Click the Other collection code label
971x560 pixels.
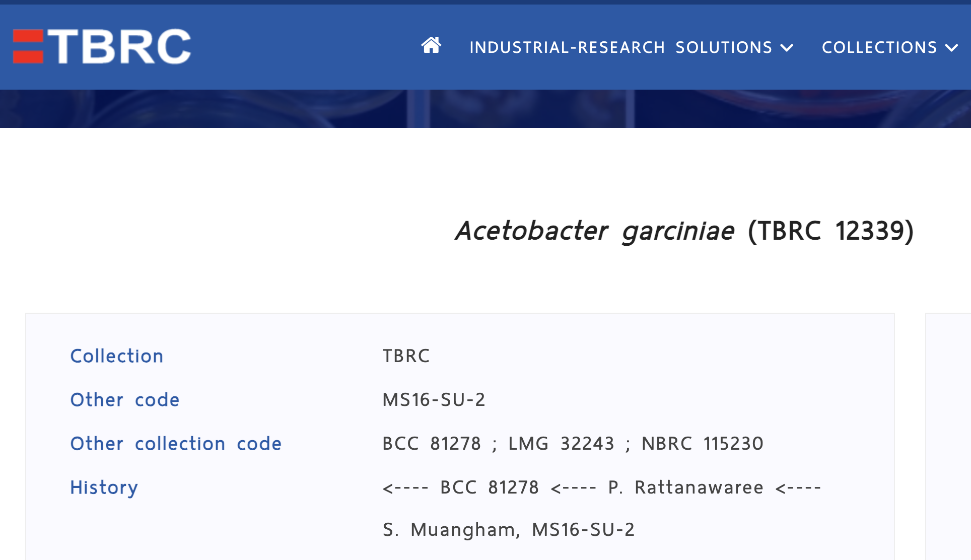[x=176, y=444]
